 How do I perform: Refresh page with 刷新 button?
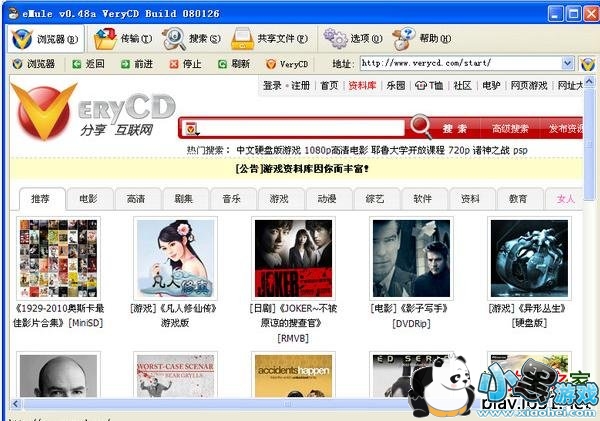[234, 64]
